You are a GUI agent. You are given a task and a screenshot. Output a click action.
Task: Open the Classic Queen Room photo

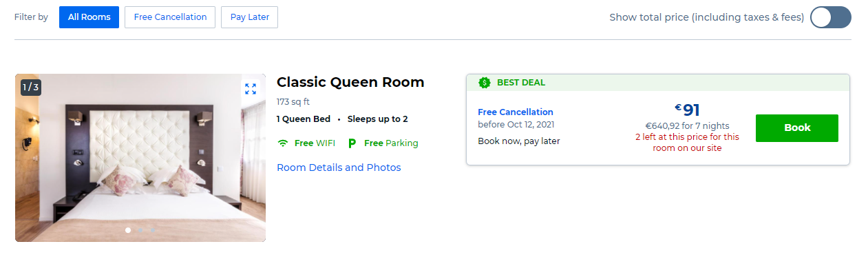[140, 158]
